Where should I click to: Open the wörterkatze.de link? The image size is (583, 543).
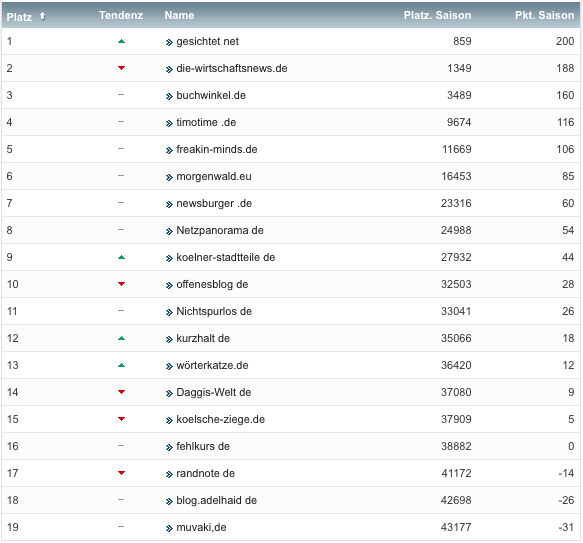coord(212,365)
